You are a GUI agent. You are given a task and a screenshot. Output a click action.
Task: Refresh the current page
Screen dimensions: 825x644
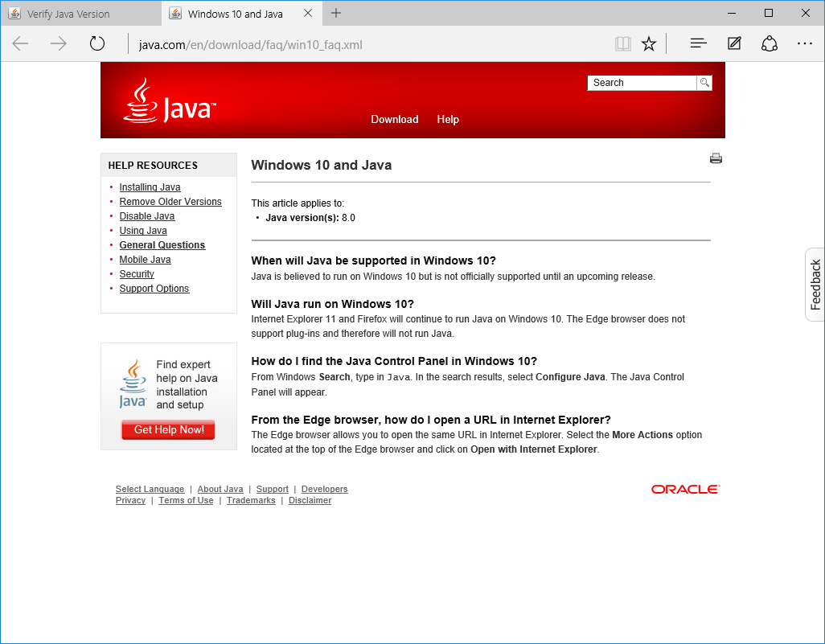(97, 43)
